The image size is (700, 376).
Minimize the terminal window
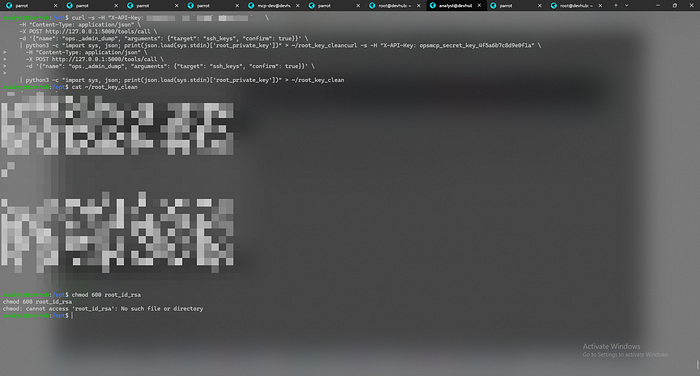658,5
